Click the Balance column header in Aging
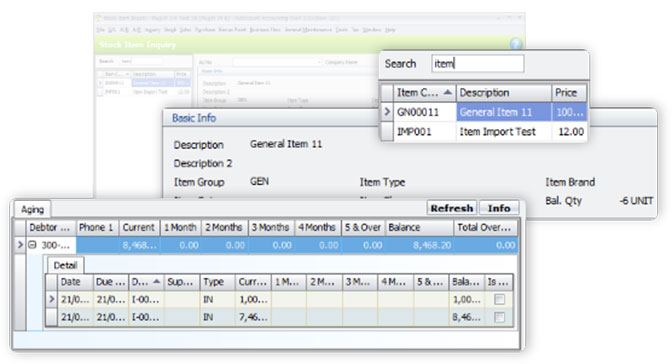This screenshot has width=672, height=364. coord(419,227)
